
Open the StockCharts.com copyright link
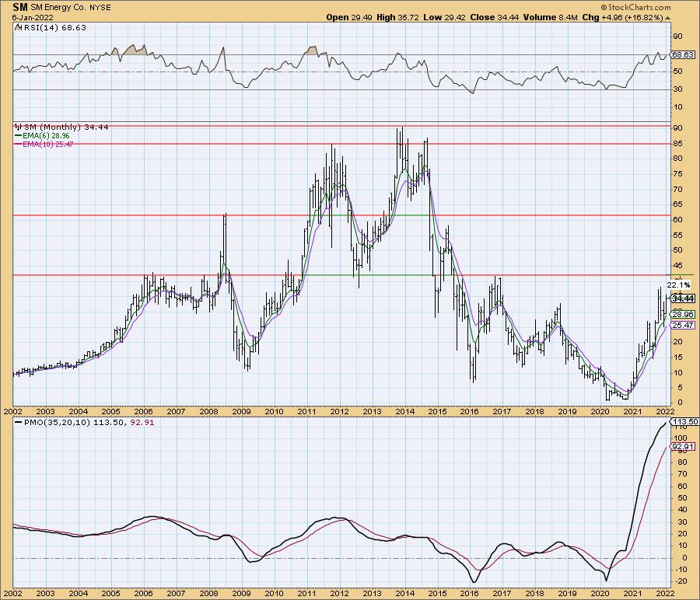coord(635,7)
